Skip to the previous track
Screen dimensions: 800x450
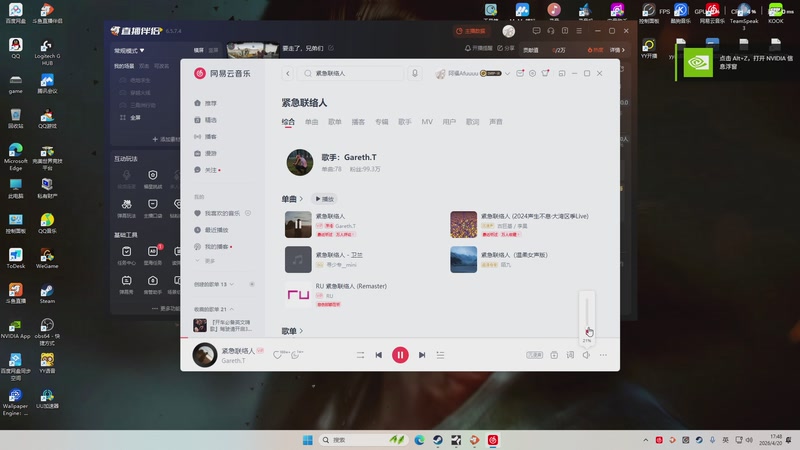379,355
